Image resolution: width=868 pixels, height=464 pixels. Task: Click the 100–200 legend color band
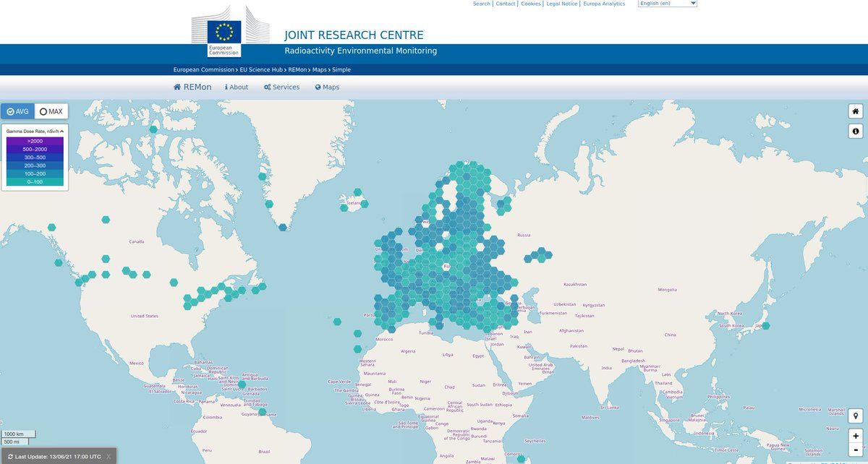(35, 174)
